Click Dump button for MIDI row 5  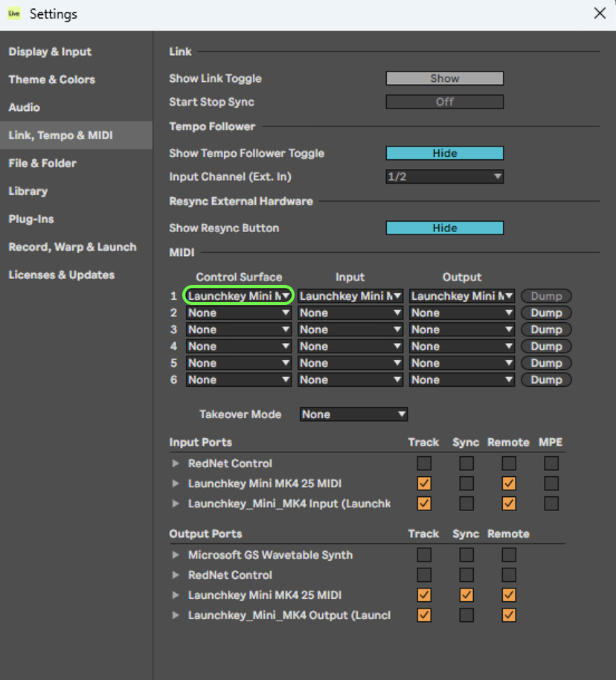[546, 363]
